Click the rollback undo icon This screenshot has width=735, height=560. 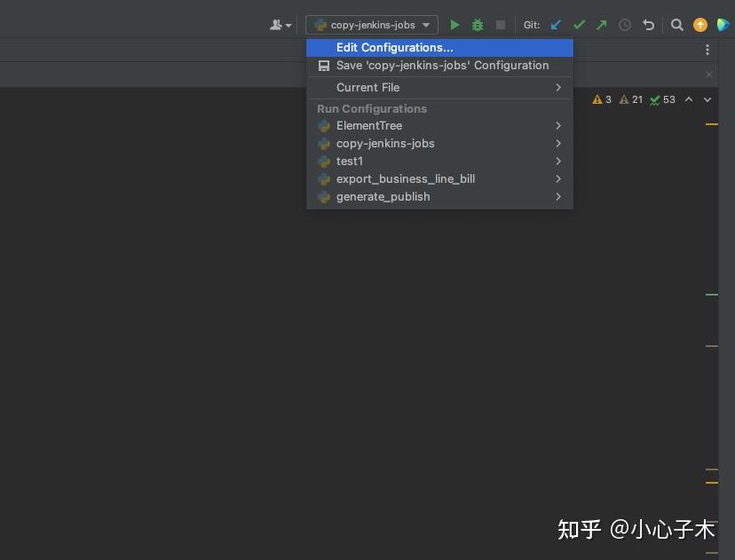point(648,25)
